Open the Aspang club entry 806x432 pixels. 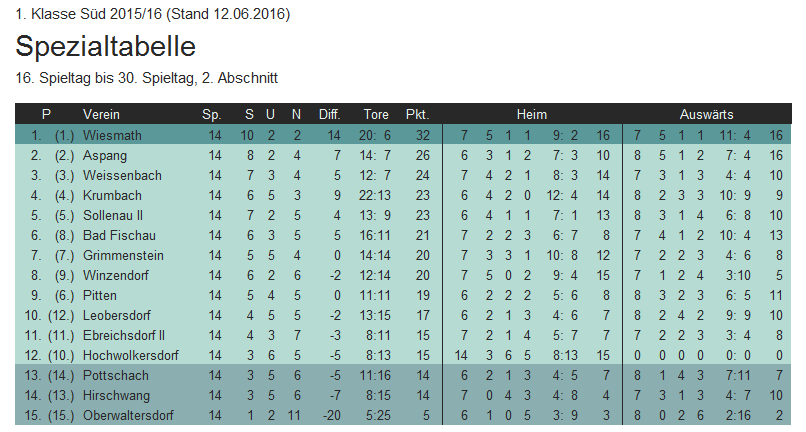[104, 155]
